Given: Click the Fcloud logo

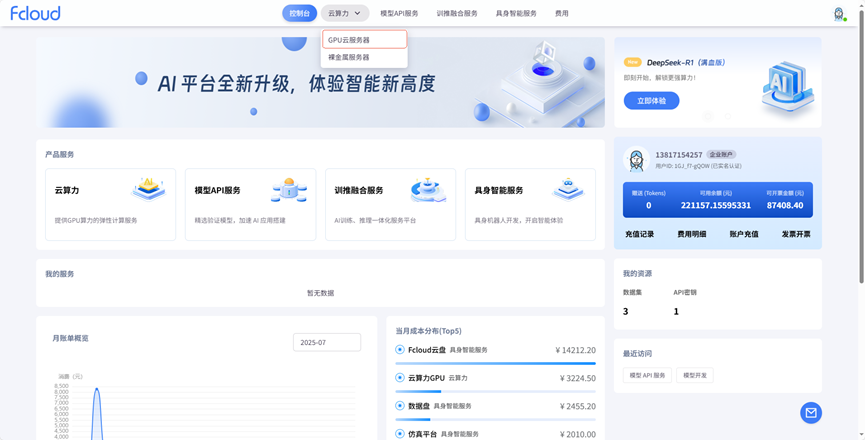Looking at the screenshot, I should click(x=35, y=13).
